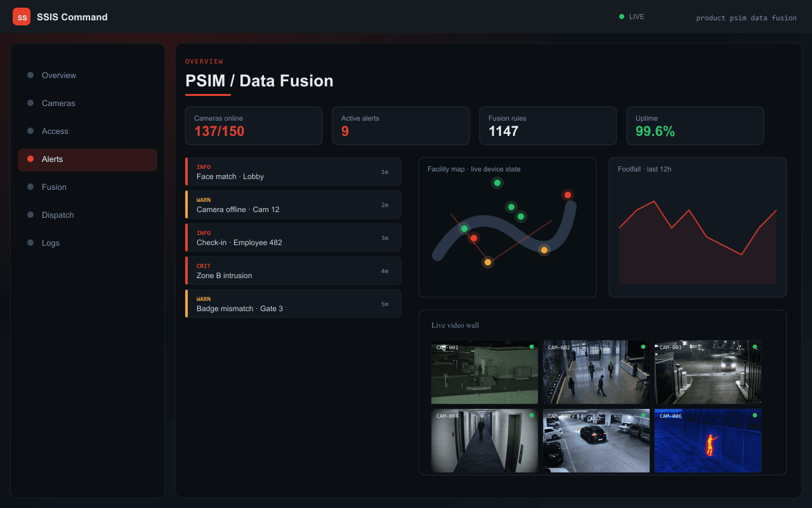Switch to Fusion in the sidebar
Image resolution: width=812 pixels, height=508 pixels.
tap(88, 187)
